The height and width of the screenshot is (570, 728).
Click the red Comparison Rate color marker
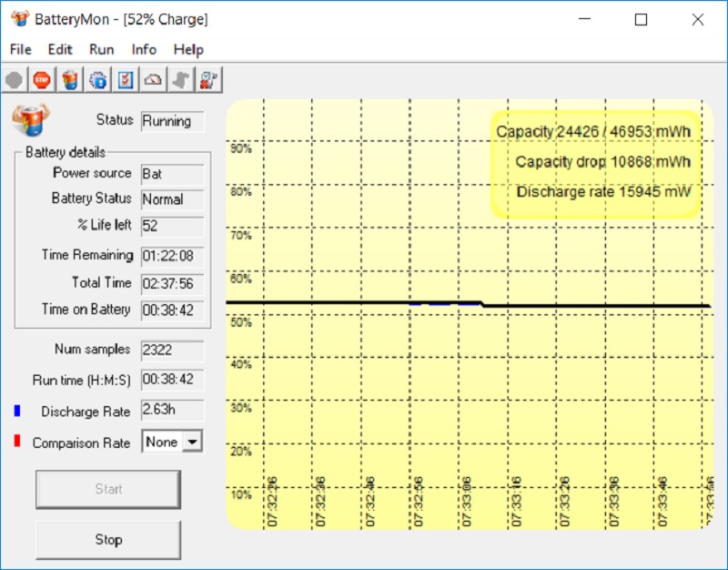point(17,442)
